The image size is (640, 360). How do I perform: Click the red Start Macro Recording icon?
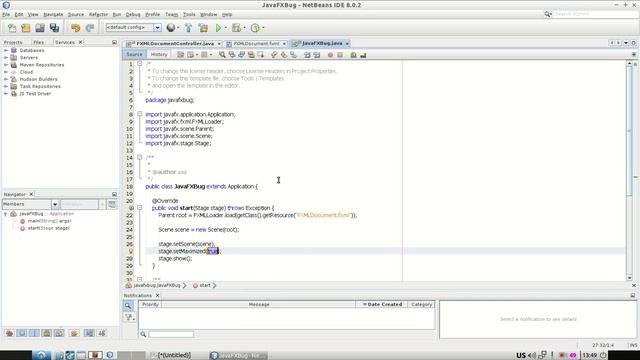[x=330, y=55]
